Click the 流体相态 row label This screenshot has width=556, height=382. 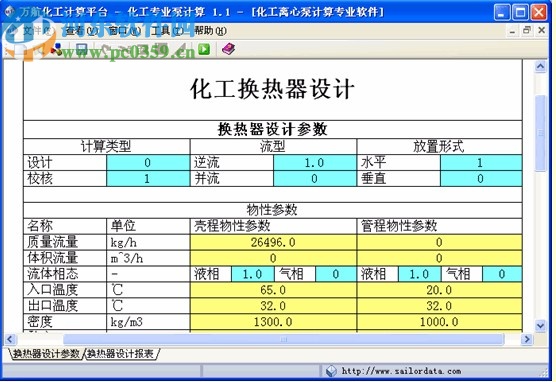click(x=65, y=274)
